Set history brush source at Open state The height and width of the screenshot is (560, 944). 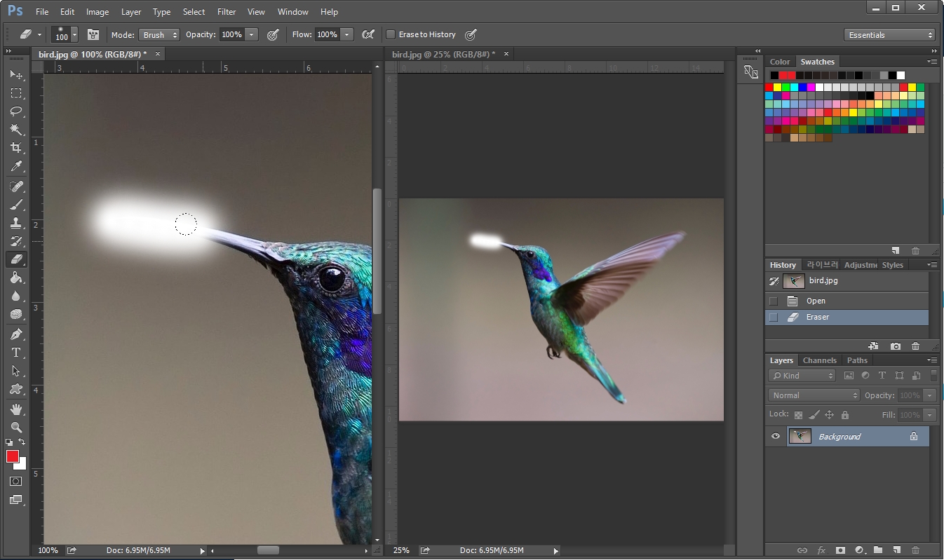[774, 301]
